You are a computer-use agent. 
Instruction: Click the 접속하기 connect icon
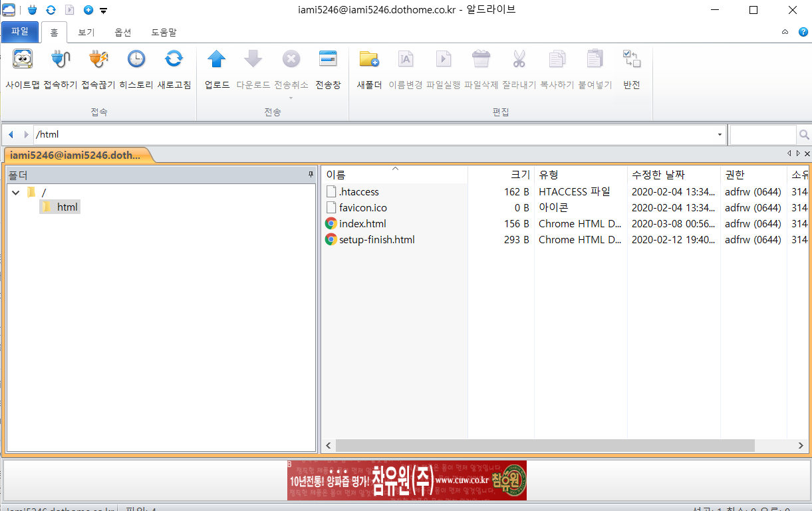pos(61,60)
